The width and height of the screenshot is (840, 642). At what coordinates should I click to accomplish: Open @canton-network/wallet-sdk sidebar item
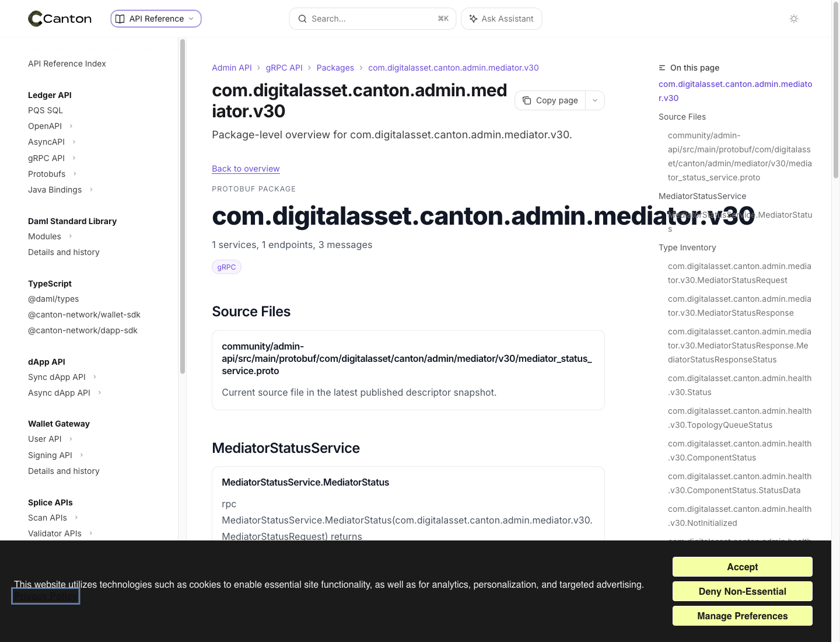[84, 315]
